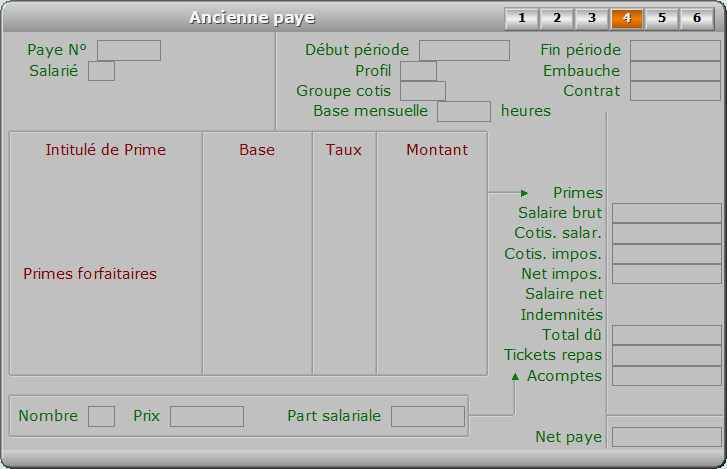727x469 pixels.
Task: Click the heures label
Action: pos(526,111)
